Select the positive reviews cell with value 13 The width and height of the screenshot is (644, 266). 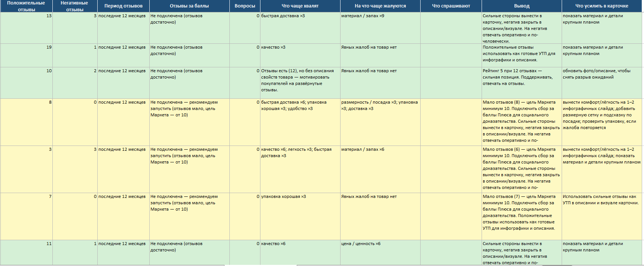(26, 28)
